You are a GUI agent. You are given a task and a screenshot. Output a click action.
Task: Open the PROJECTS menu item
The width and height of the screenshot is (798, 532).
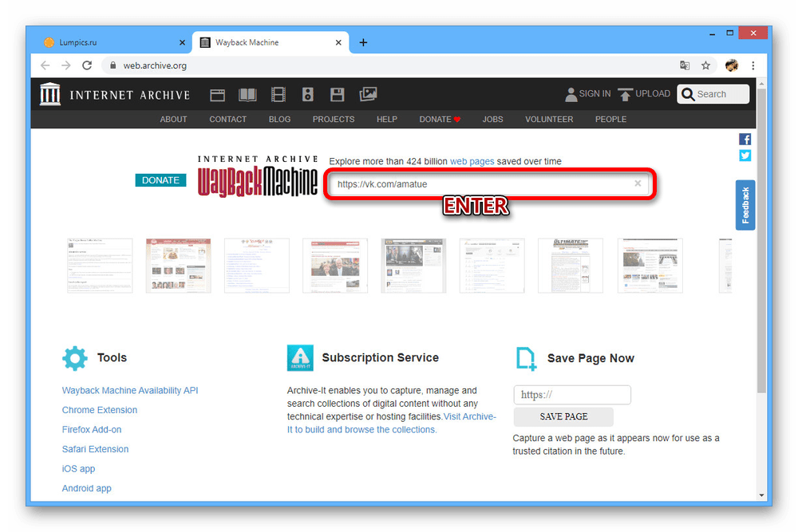click(x=334, y=120)
